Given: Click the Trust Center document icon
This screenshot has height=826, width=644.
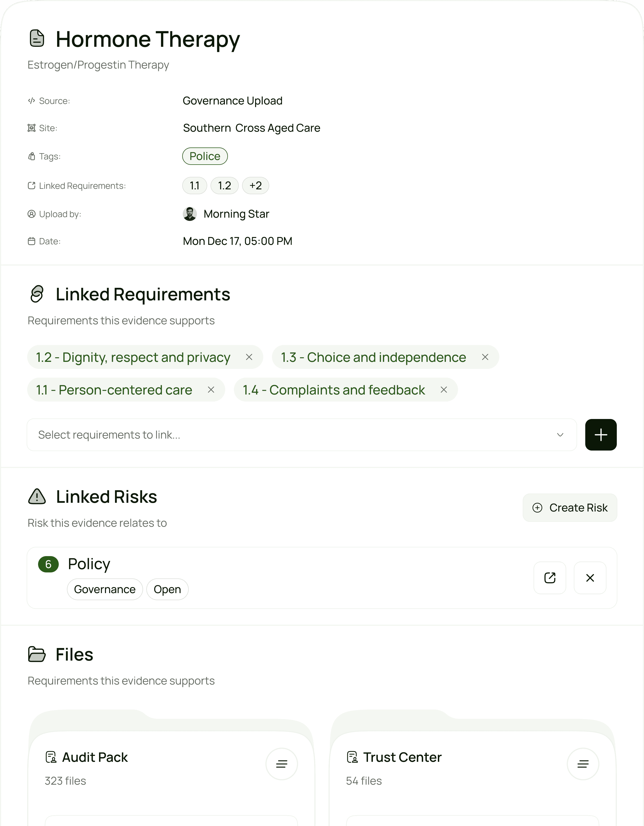Looking at the screenshot, I should coord(352,757).
